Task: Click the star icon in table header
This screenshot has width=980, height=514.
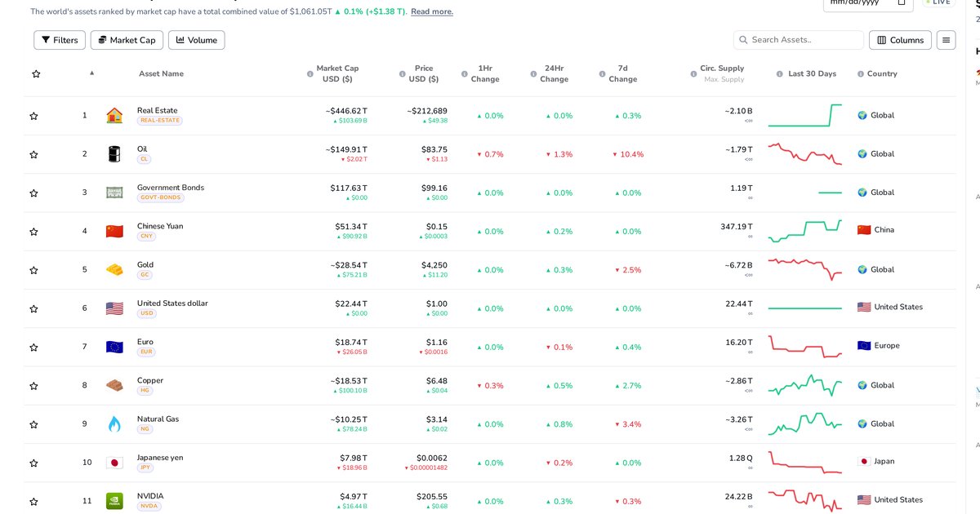Action: [x=36, y=74]
